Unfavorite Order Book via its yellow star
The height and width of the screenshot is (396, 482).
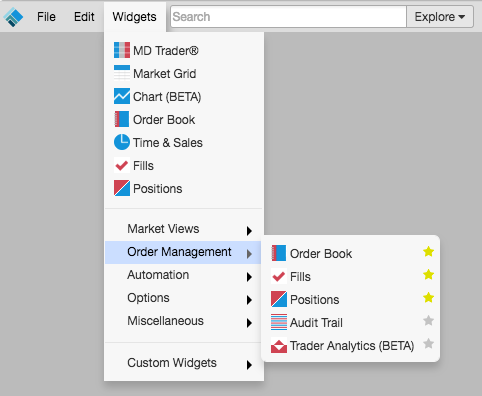coord(428,252)
